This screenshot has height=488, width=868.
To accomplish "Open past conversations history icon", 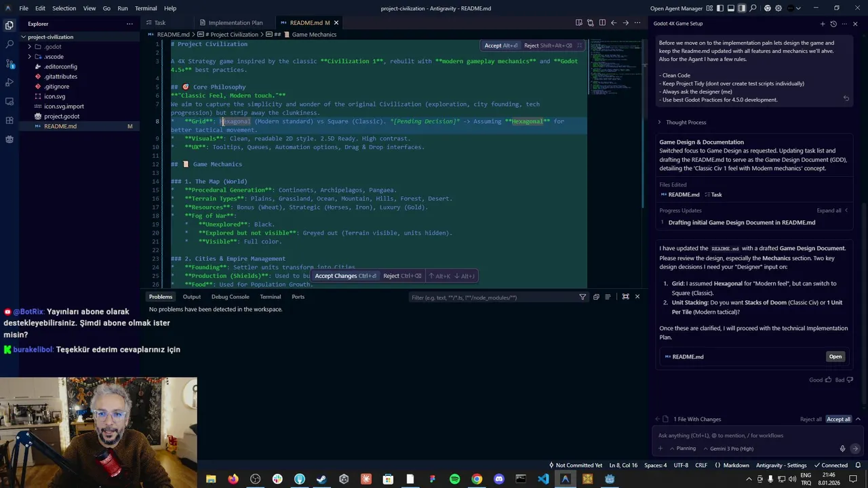I will tap(834, 24).
